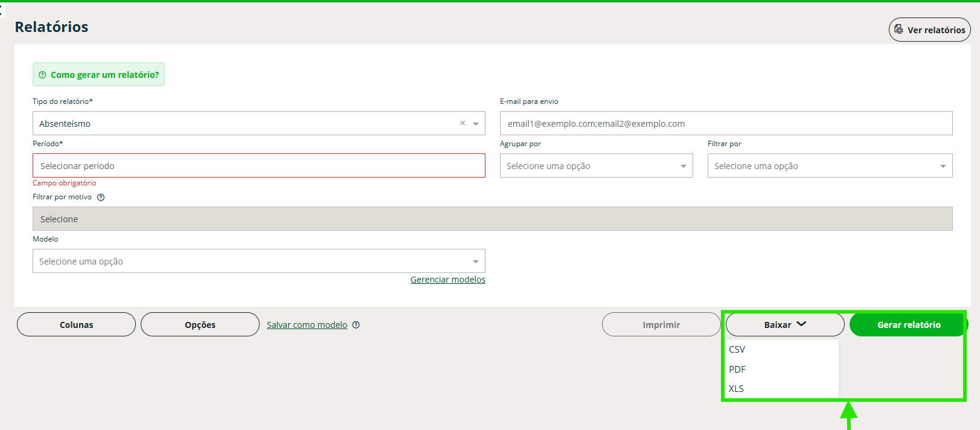Open the Filtrar por motivo Selecione field
The height and width of the screenshot is (430, 980).
493,219
